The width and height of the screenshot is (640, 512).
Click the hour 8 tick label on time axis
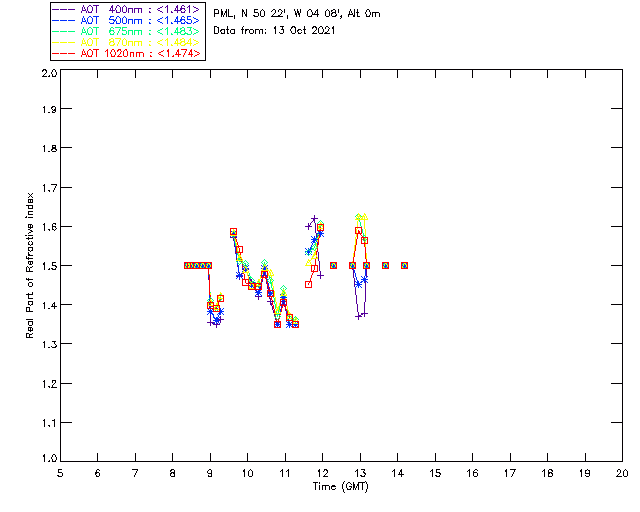pos(173,473)
